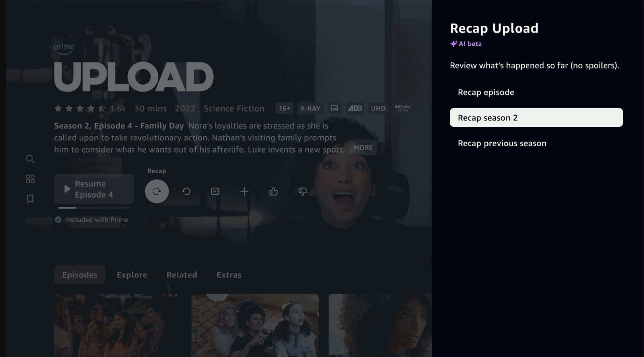Click the Included with Prime text
This screenshot has height=357, width=644.
click(x=97, y=220)
